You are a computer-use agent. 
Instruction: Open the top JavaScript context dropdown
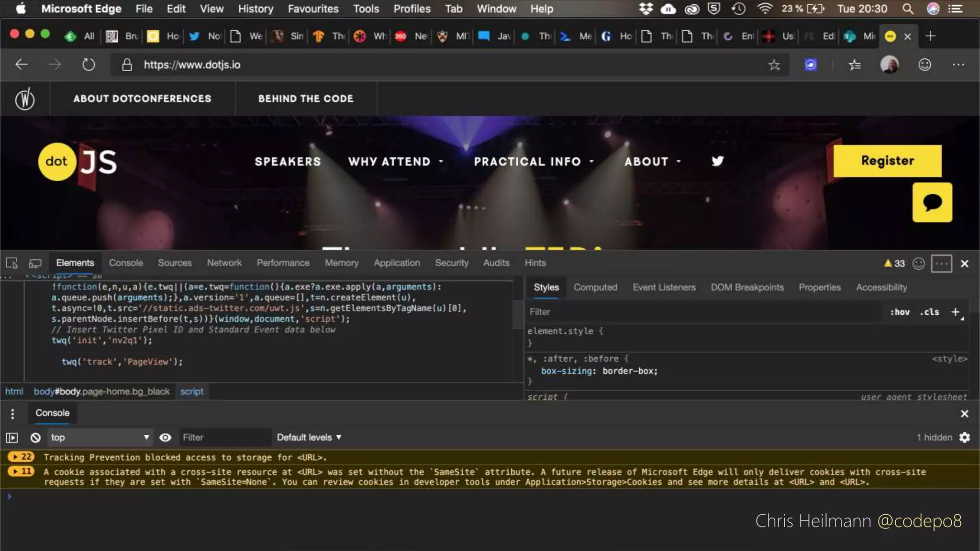point(99,437)
